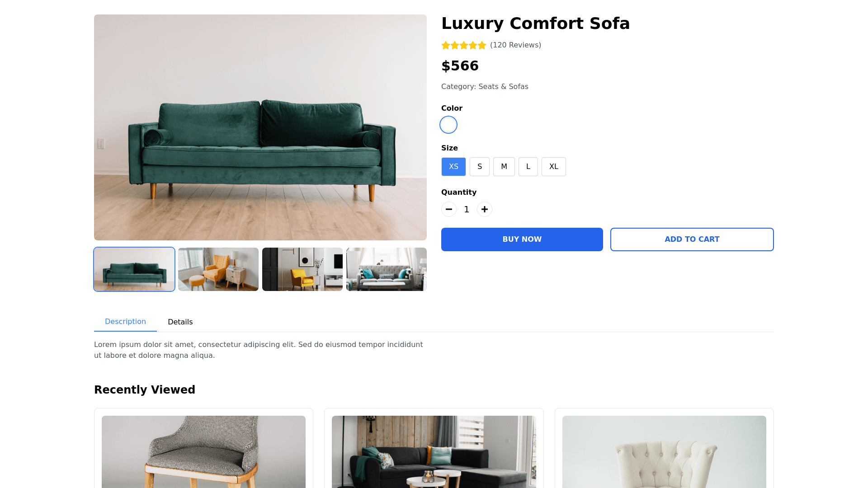The height and width of the screenshot is (488, 868).
Task: Switch to the Details tab
Action: [x=180, y=322]
